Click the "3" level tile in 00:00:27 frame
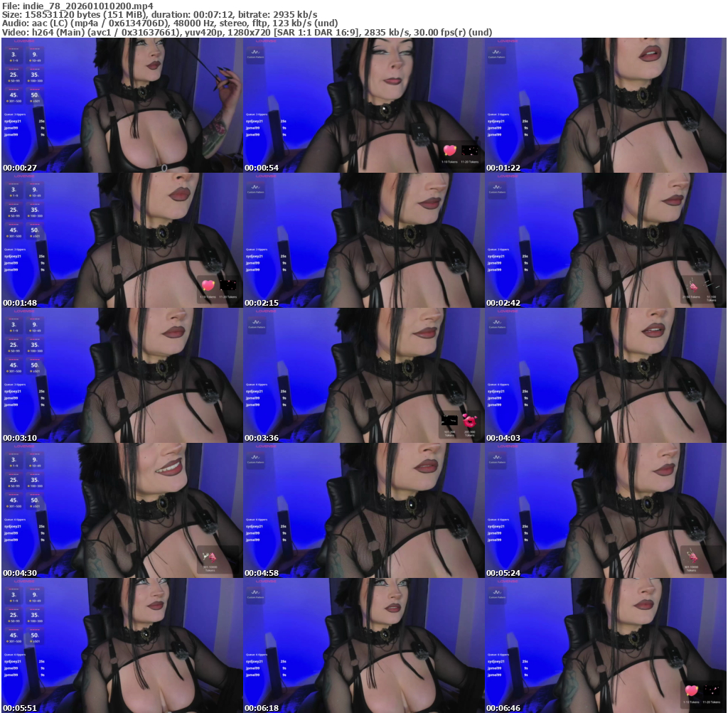 click(x=14, y=55)
